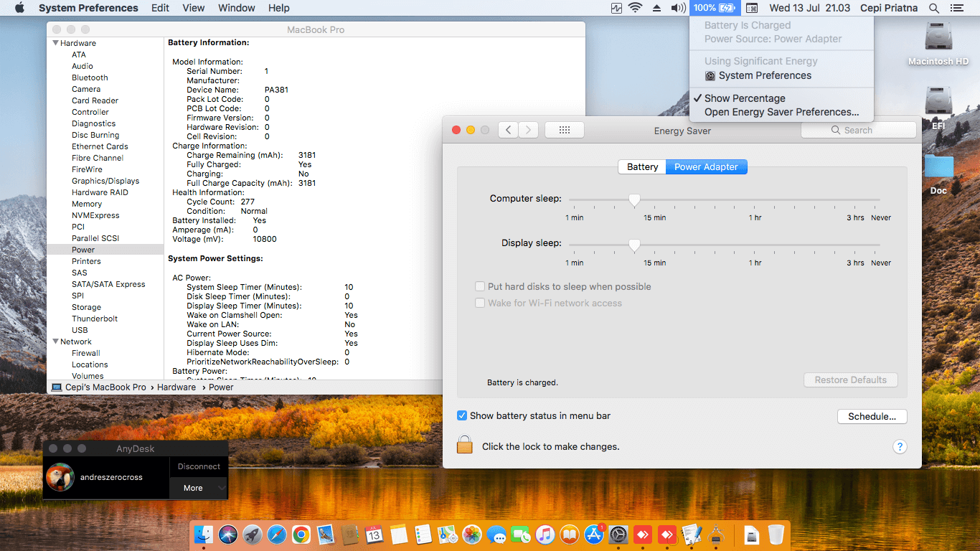Choose Open Energy Saver Preferences menu item

pyautogui.click(x=781, y=112)
